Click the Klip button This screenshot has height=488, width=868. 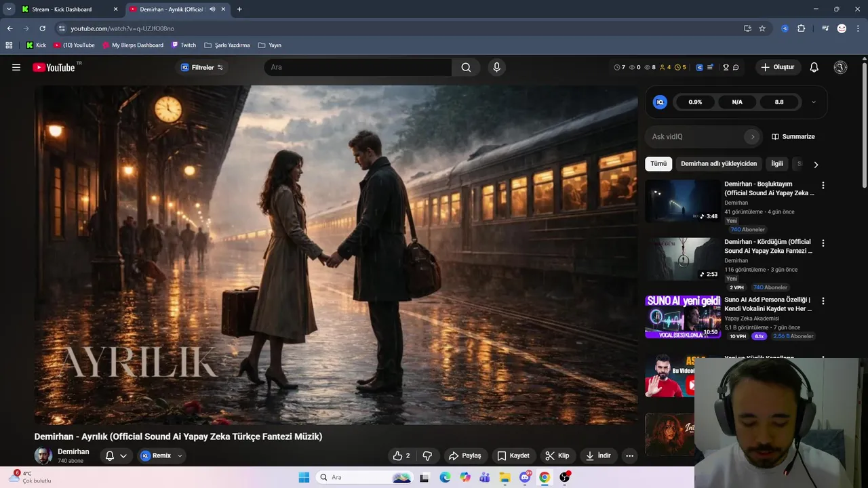point(557,455)
